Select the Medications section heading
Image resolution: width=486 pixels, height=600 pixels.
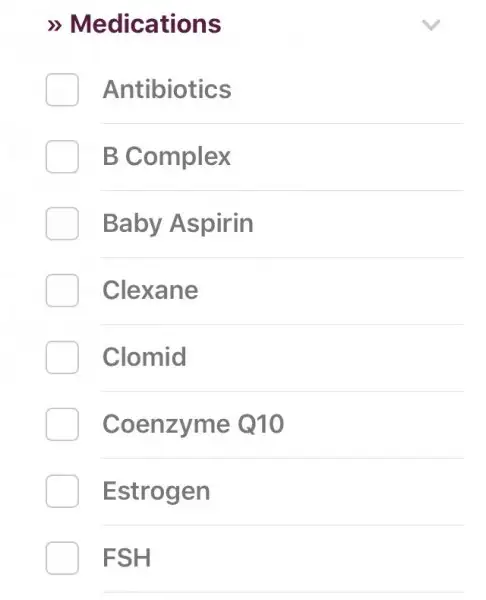tap(145, 24)
